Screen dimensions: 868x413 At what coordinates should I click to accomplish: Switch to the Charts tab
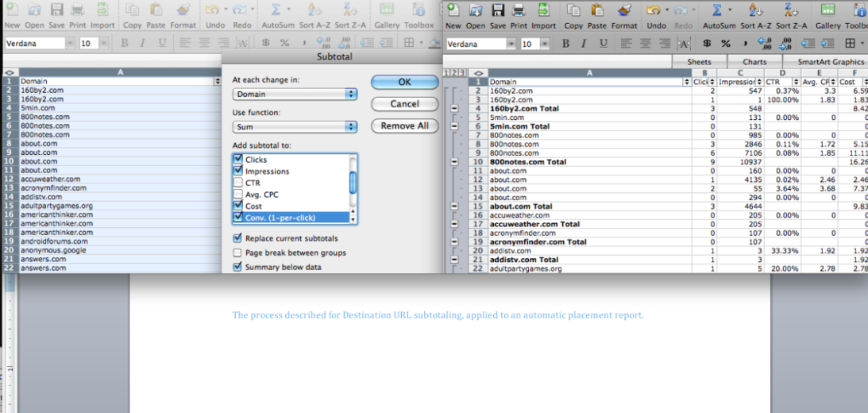pos(755,62)
